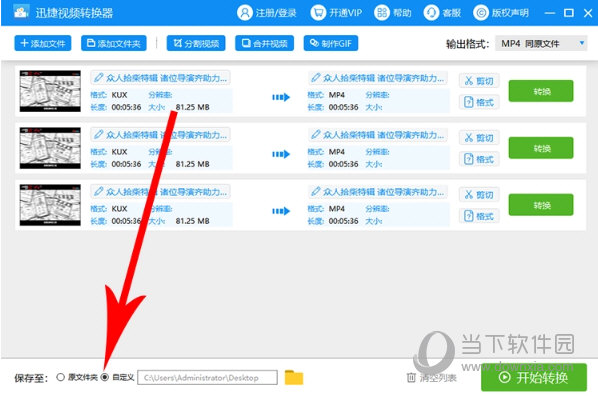This screenshot has height=396, width=598.
Task: Open the 分割视频 split tool
Action: coord(196,43)
